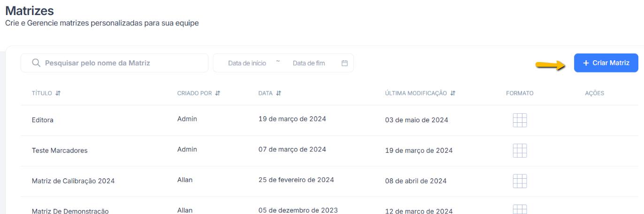Sort by Data using sort arrows
The image size is (644, 214).
click(x=278, y=93)
